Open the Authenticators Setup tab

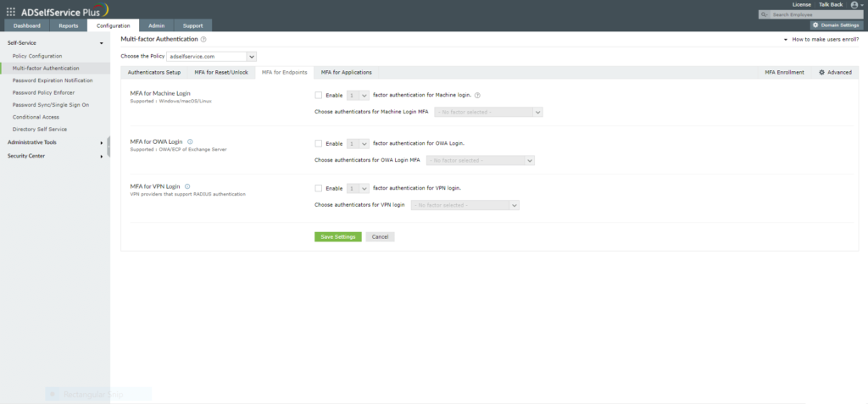click(x=154, y=73)
